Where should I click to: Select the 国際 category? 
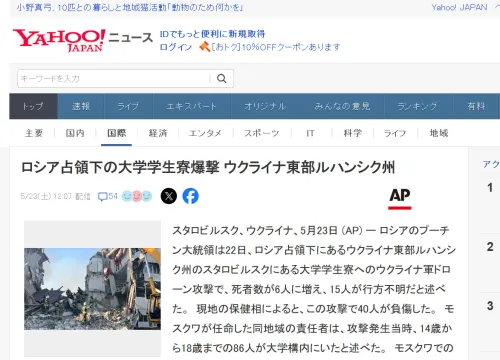click(x=116, y=133)
